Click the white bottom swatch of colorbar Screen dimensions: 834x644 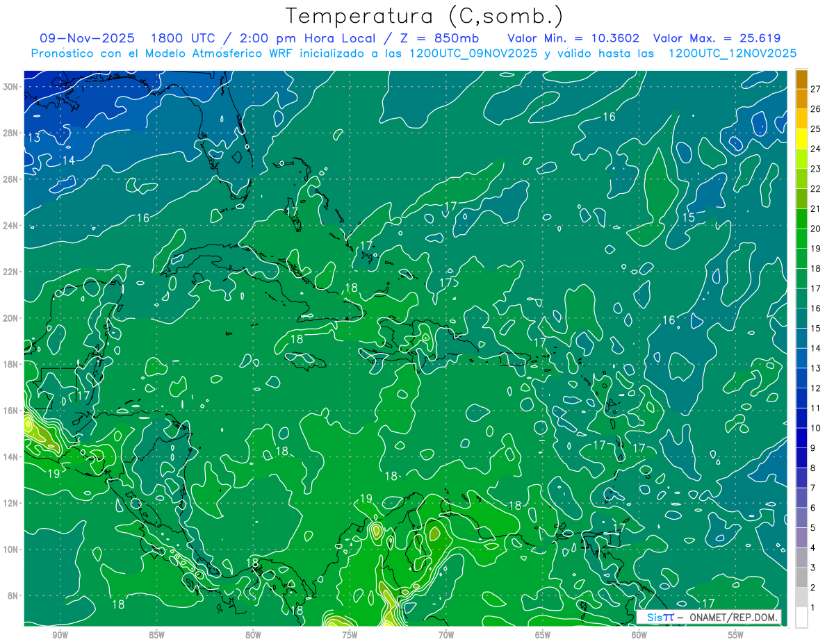click(801, 617)
